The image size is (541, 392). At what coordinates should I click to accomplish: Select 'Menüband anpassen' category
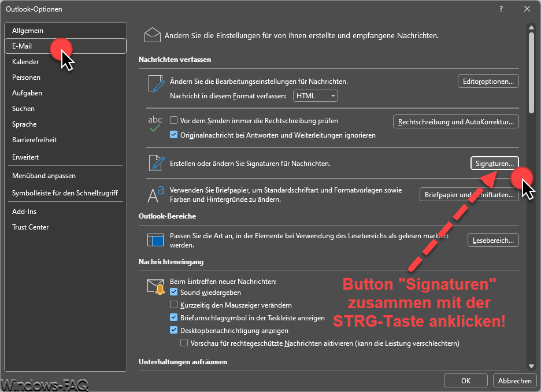[65, 176]
